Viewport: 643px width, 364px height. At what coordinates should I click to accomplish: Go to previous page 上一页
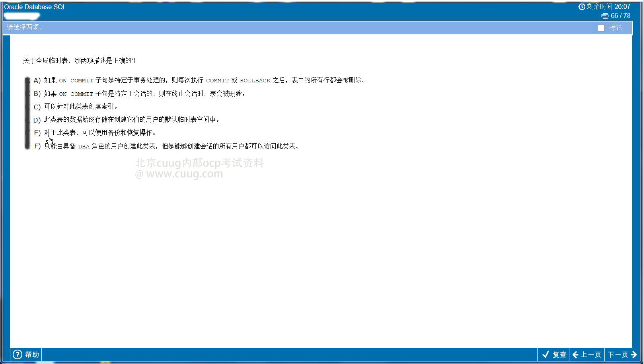point(587,354)
